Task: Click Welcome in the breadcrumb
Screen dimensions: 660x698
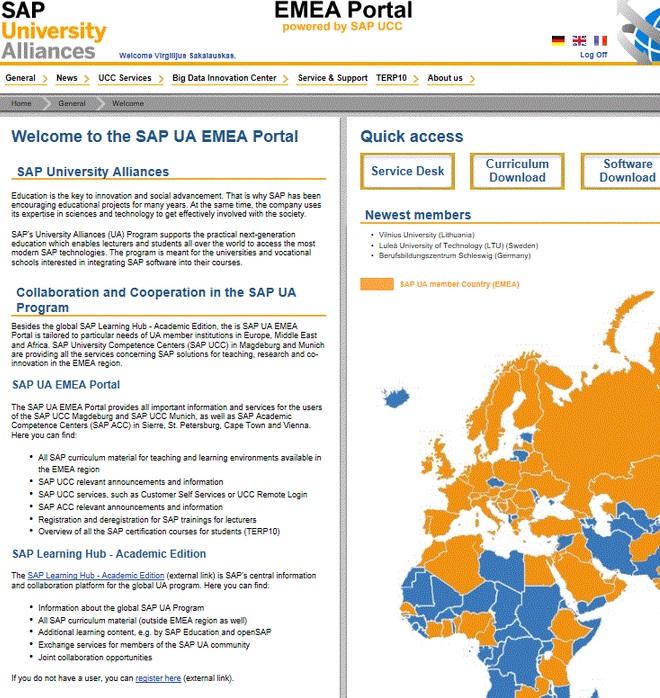Action: [x=128, y=103]
